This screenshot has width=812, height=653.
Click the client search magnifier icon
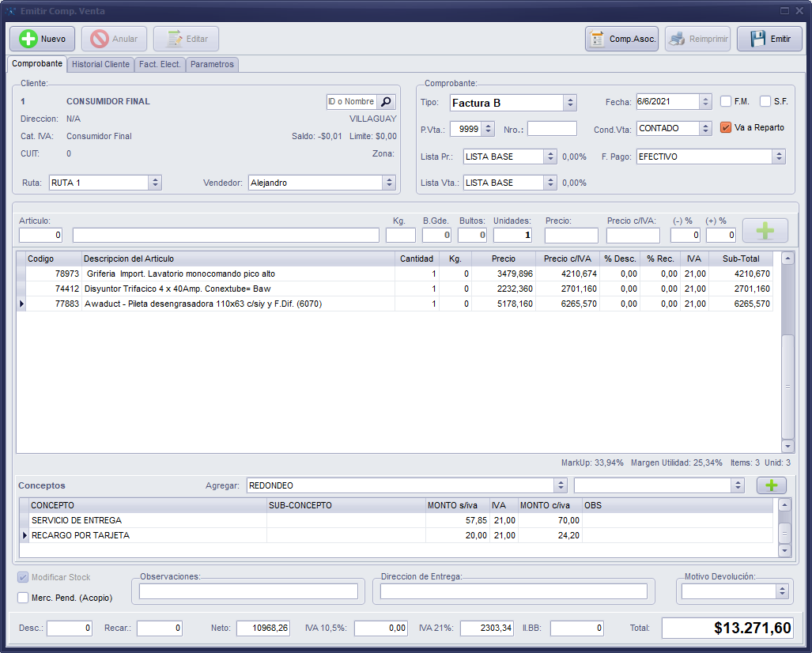[386, 102]
